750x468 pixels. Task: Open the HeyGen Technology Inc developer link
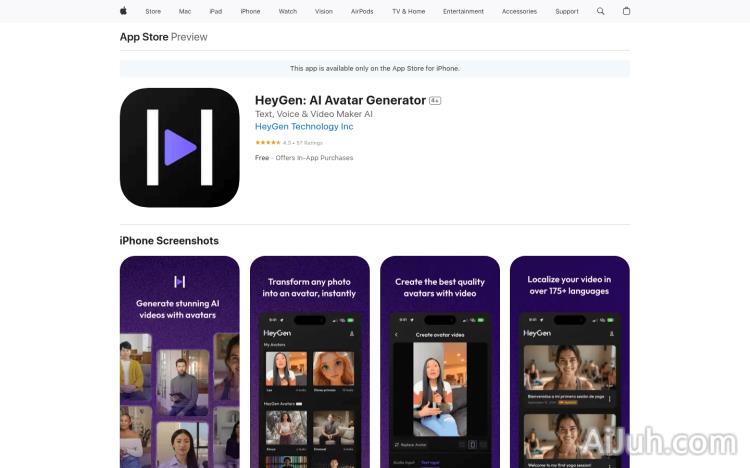(x=304, y=126)
